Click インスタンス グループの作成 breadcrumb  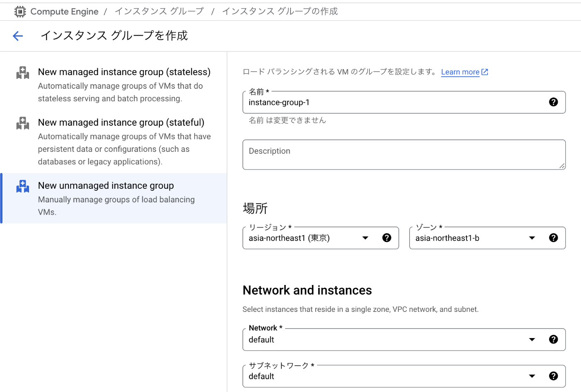[x=280, y=11]
